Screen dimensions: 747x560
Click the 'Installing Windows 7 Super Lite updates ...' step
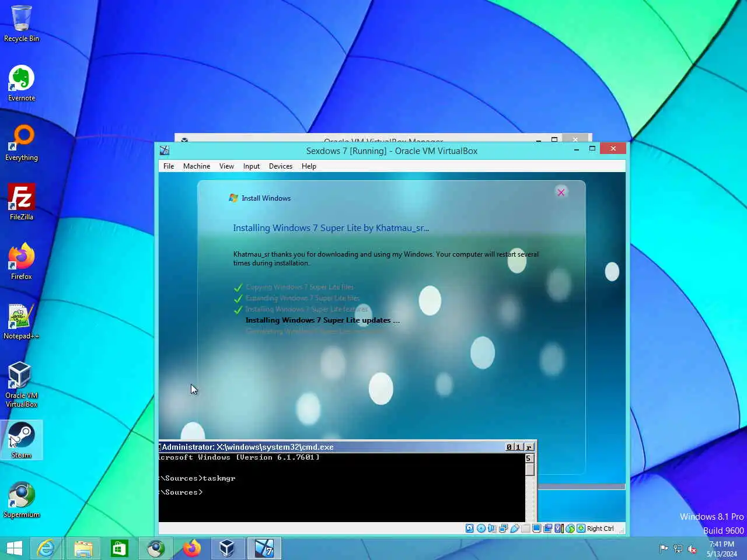[x=323, y=320]
